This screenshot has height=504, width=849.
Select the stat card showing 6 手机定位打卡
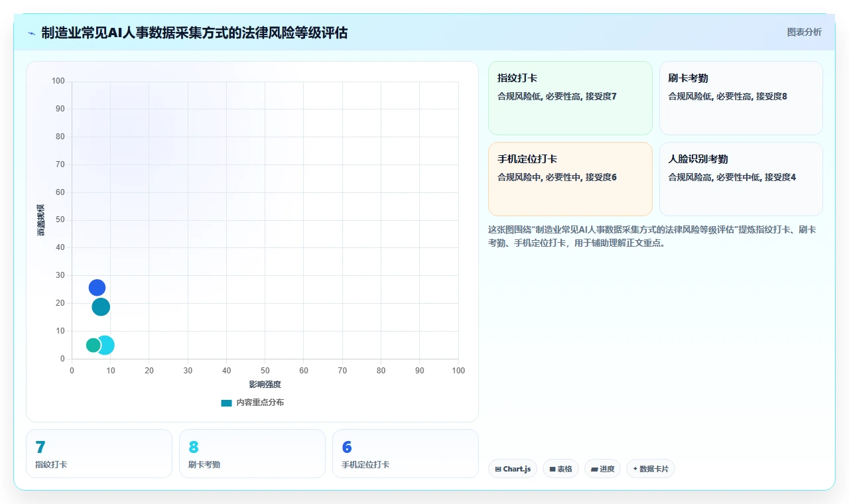(405, 454)
